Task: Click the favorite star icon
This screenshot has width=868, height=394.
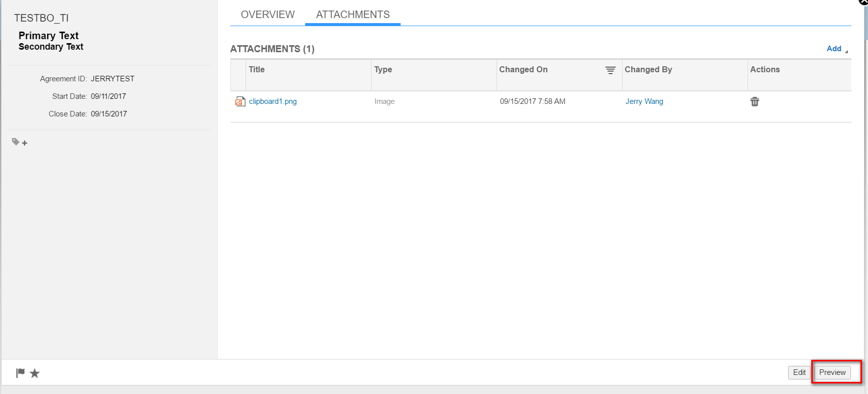Action: click(35, 373)
